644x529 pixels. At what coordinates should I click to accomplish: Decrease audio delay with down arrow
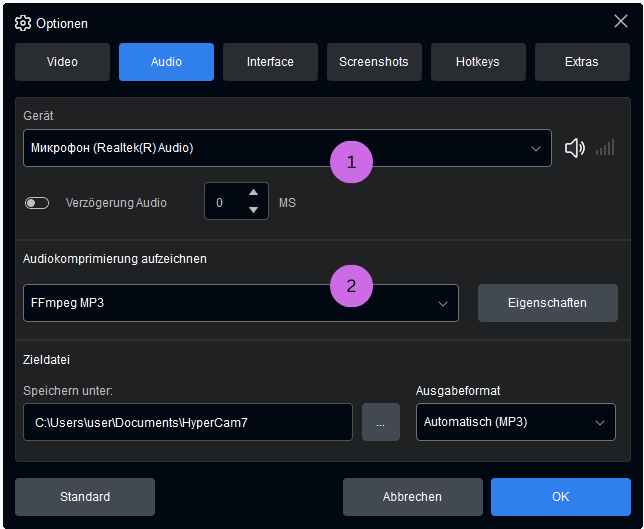click(253, 210)
